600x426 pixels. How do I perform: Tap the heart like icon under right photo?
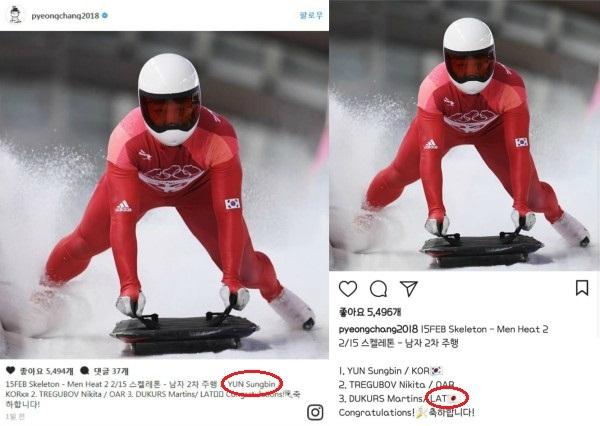348,289
